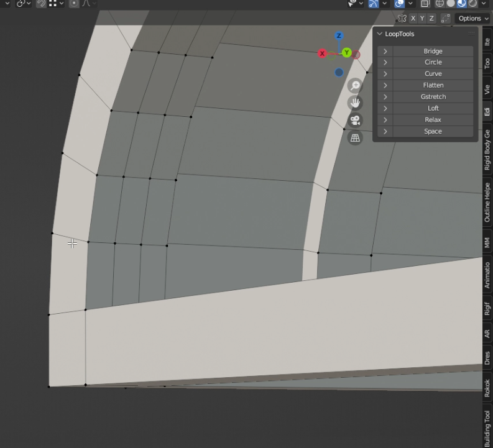Image resolution: width=493 pixels, height=448 pixels.
Task: Toggle Z axis mirror
Action: 431,19
